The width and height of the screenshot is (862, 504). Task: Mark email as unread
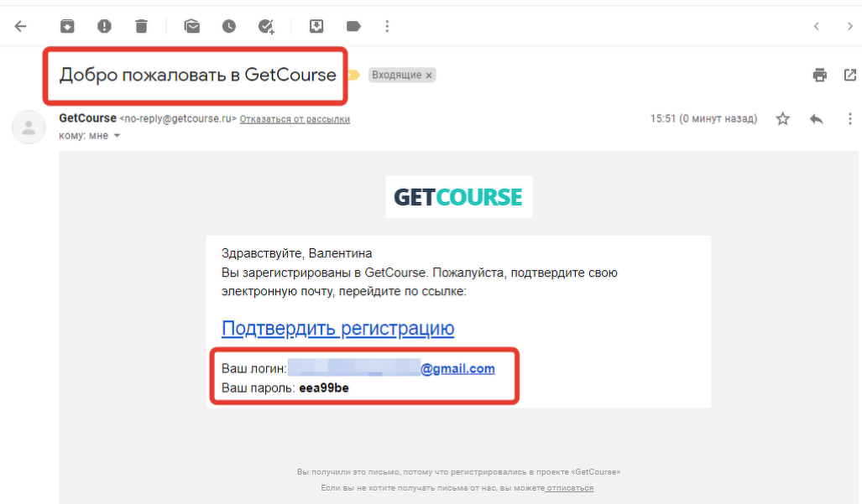[x=192, y=26]
